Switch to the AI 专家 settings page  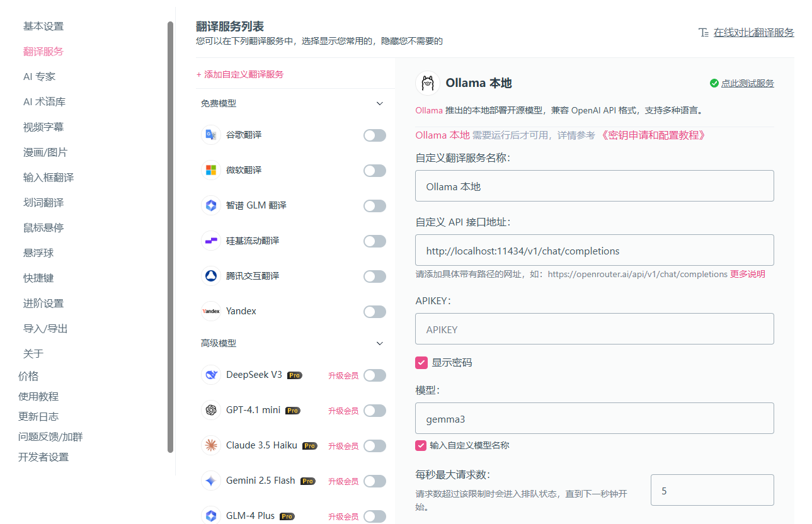[x=38, y=76]
